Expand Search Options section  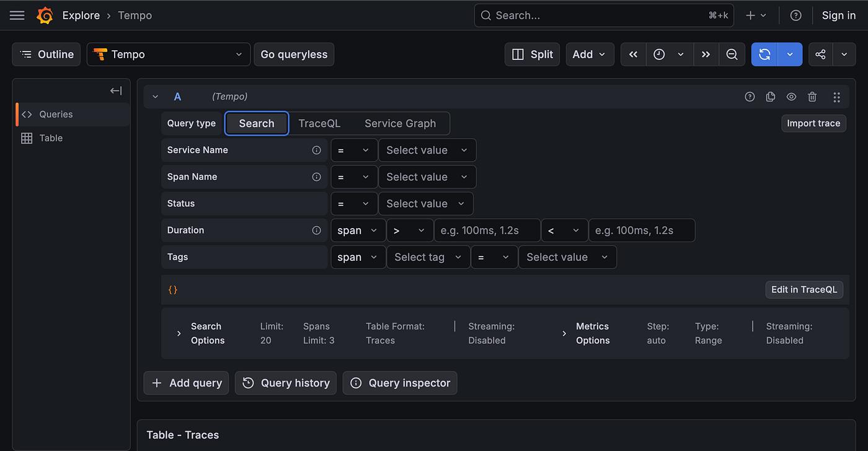pos(179,333)
